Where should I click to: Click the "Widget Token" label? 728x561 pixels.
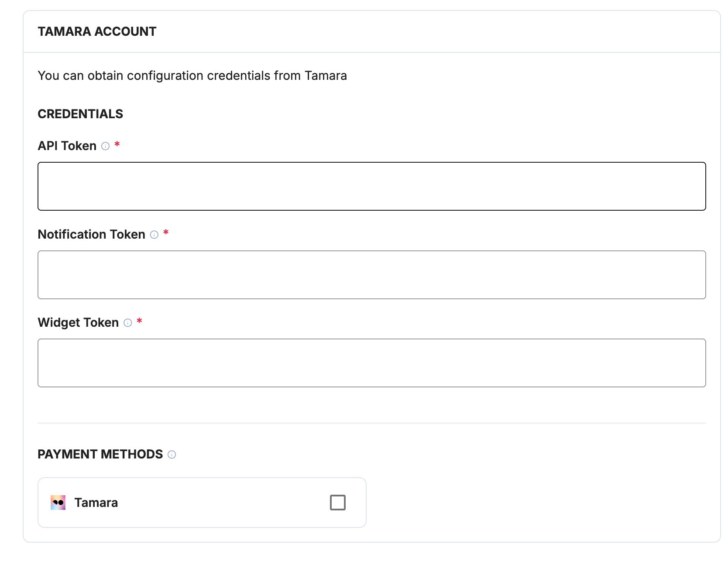[79, 322]
